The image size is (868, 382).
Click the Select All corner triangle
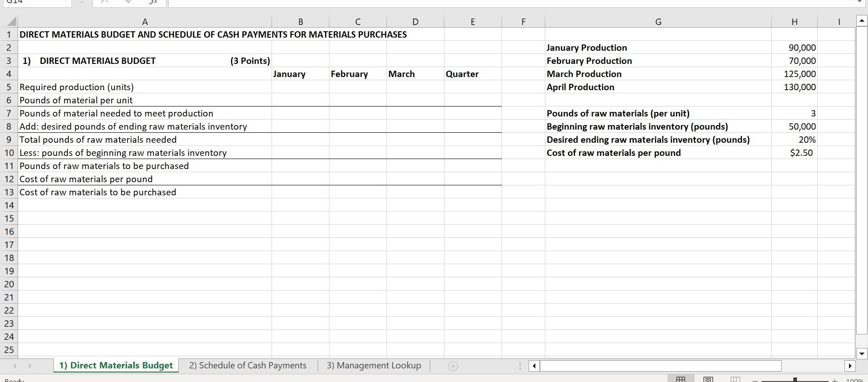12,22
